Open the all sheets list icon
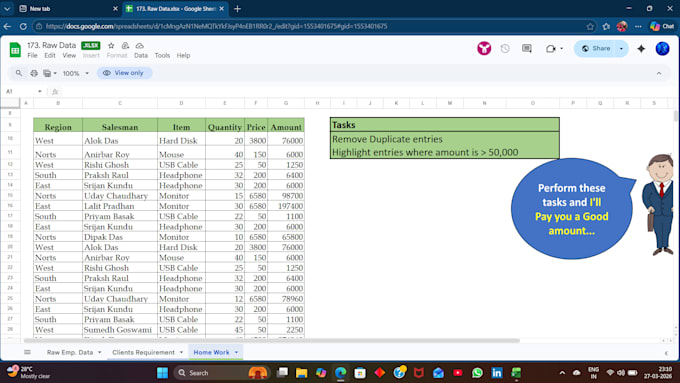Viewport: 680px width, 383px height. click(x=27, y=352)
